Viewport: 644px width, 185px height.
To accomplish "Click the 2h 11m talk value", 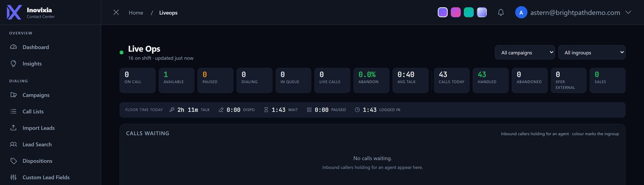I will [188, 110].
